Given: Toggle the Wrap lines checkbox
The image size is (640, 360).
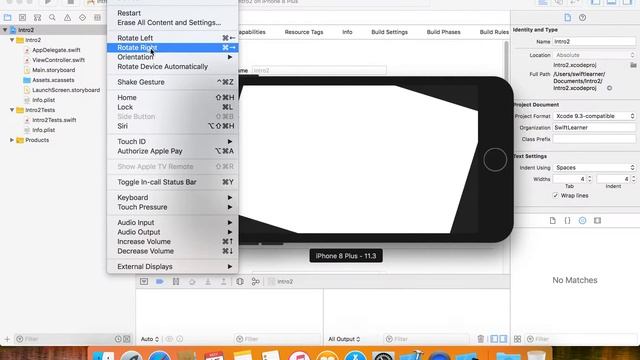Looking at the screenshot, I should 555,196.
